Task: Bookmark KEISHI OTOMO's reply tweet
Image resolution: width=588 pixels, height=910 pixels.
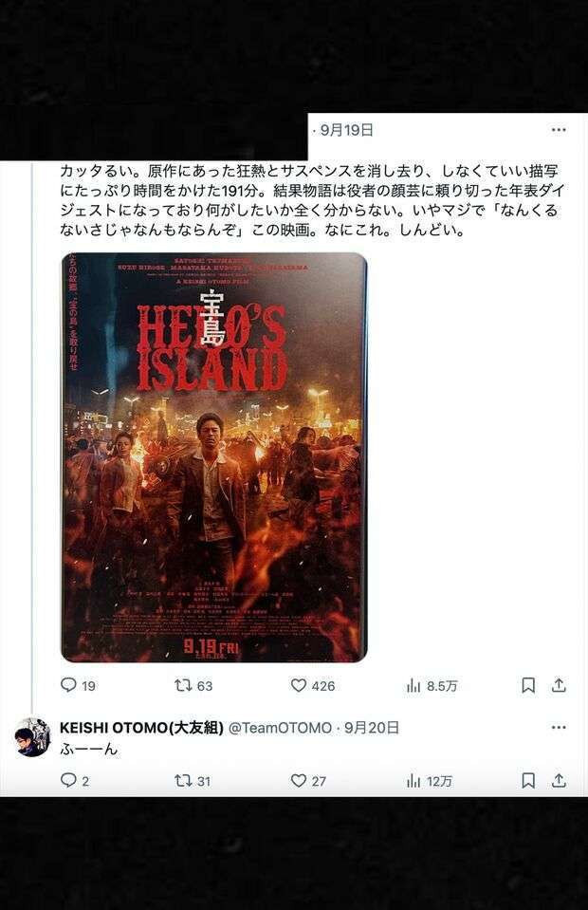Action: [528, 781]
